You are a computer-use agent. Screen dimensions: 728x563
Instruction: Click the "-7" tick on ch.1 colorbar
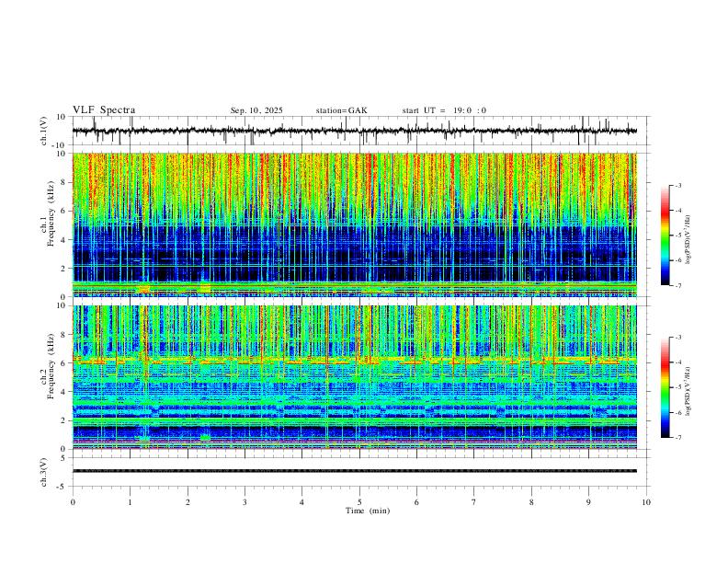[x=678, y=285]
